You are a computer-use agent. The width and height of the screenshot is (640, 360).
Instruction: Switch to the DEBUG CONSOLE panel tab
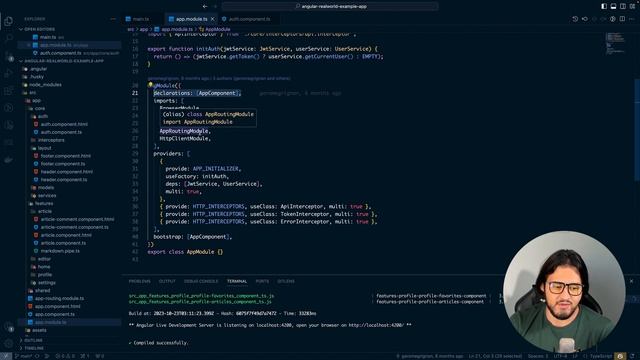click(201, 281)
